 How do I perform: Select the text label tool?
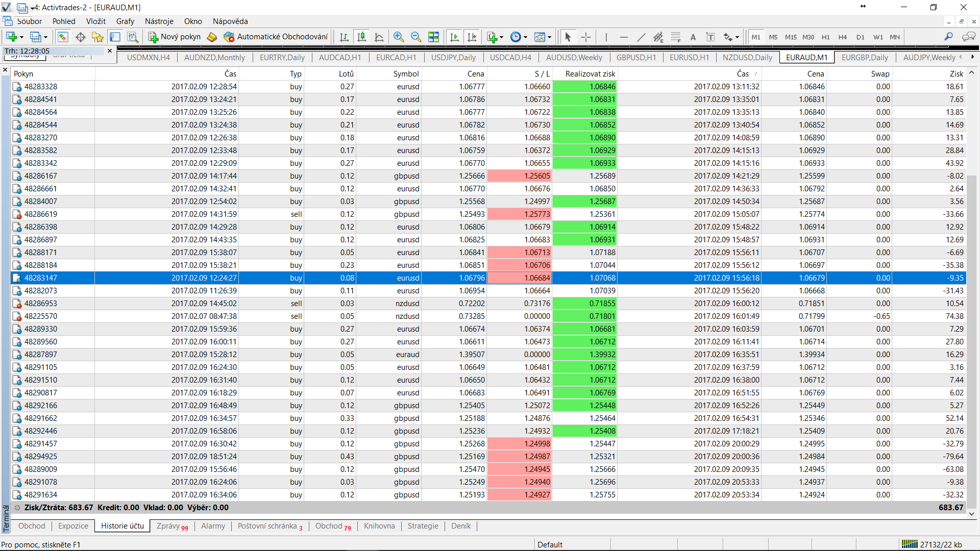tap(710, 37)
